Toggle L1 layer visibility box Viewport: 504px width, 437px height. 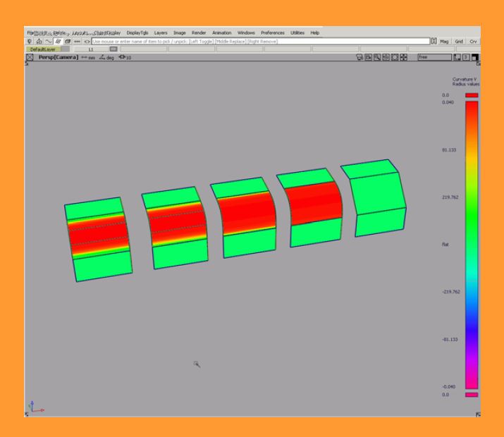(x=113, y=49)
